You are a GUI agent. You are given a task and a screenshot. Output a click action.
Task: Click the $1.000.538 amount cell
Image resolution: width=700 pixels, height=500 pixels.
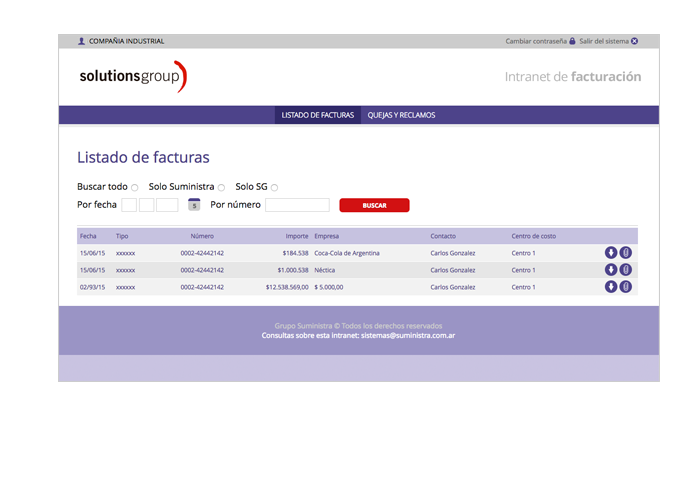click(293, 270)
